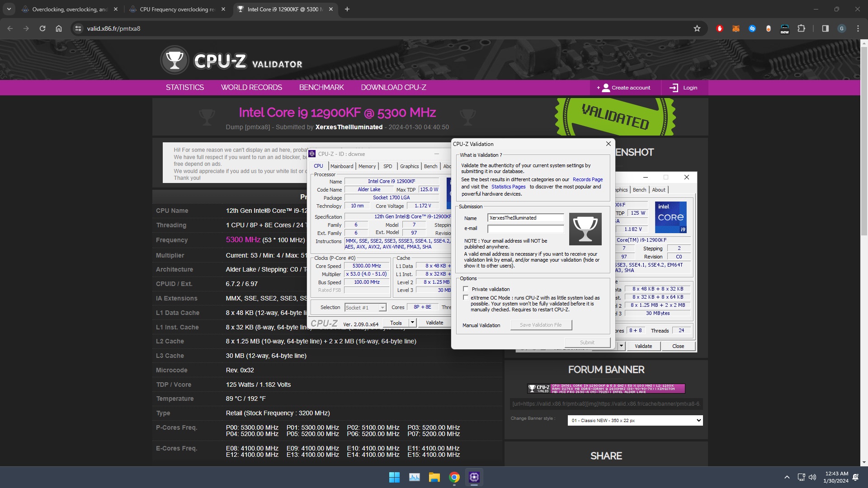Click the page vertical scrollbar

click(x=864, y=140)
